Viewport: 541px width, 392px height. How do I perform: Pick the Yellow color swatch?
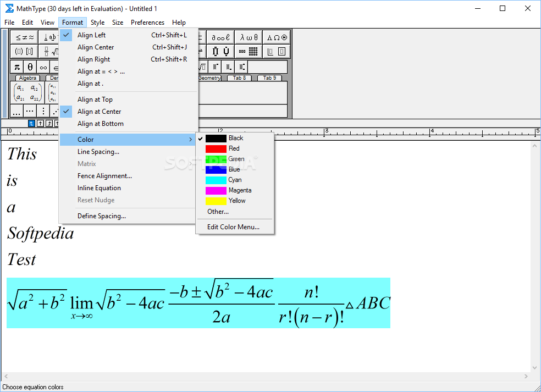[x=216, y=201]
